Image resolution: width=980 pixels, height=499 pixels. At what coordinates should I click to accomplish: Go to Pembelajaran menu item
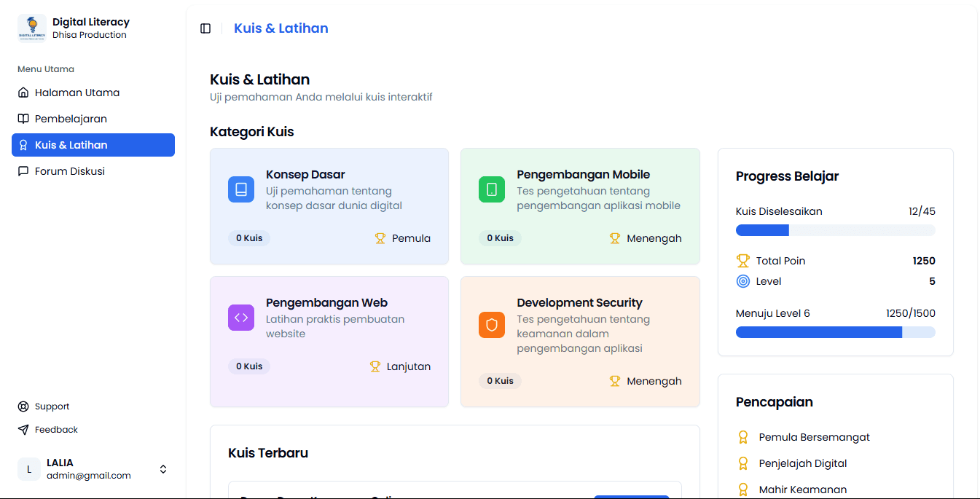71,119
